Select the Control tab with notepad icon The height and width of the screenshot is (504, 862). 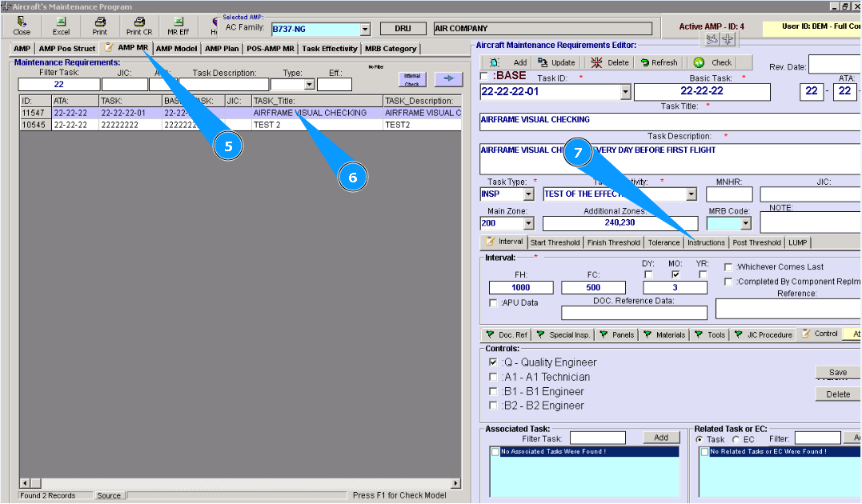(820, 334)
